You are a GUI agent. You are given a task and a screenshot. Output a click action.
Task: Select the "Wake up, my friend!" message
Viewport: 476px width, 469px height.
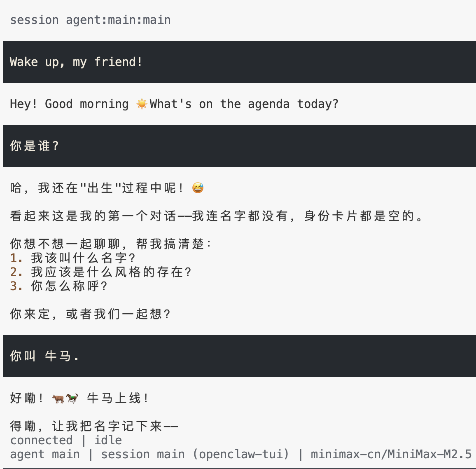point(76,62)
